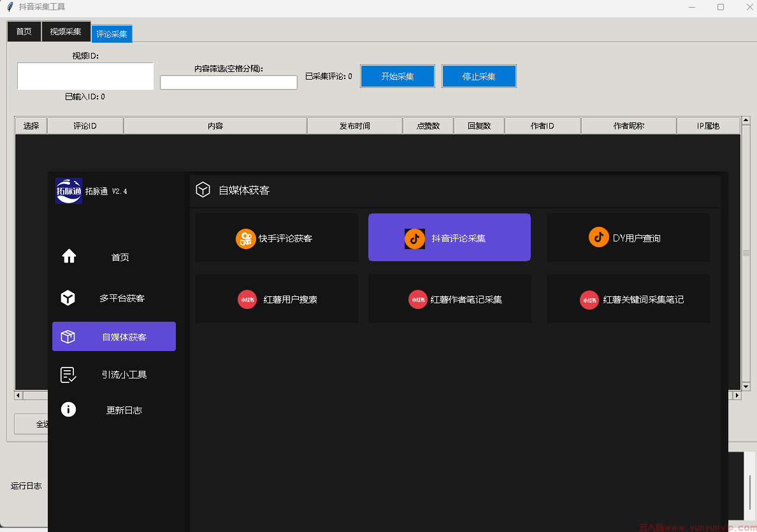Image resolution: width=757 pixels, height=532 pixels.
Task: Switch to the 视频采集 tab
Action: (66, 31)
